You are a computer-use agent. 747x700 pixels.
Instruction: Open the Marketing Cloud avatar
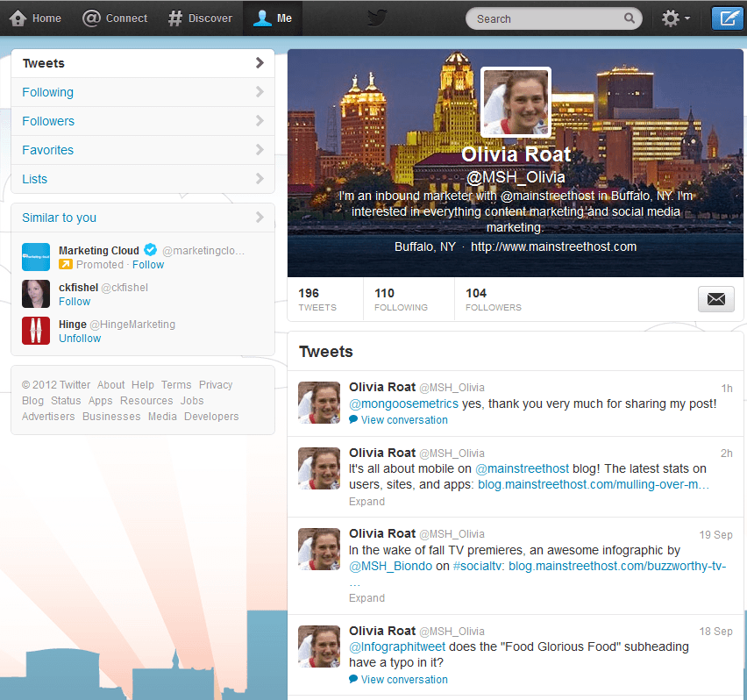pyautogui.click(x=36, y=257)
